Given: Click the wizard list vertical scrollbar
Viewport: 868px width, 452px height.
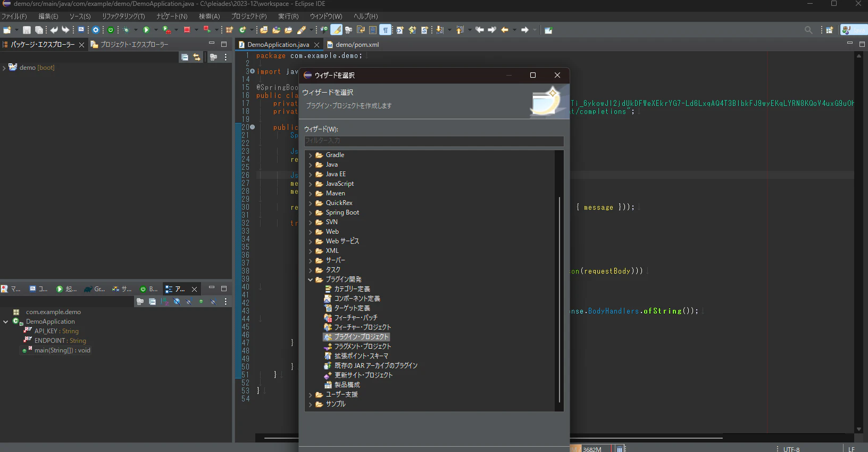Looking at the screenshot, I should [560, 299].
